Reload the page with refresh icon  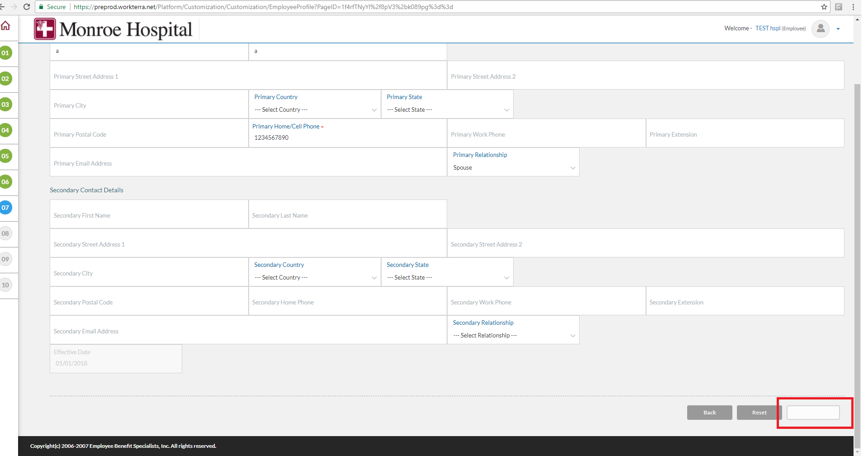(27, 7)
